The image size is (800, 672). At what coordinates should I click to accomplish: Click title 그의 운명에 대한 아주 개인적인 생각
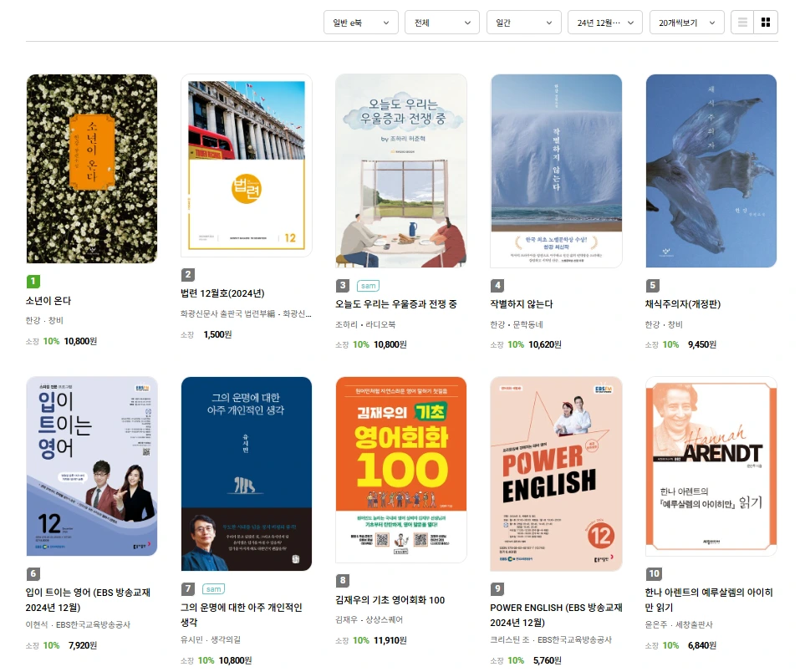[x=242, y=615]
